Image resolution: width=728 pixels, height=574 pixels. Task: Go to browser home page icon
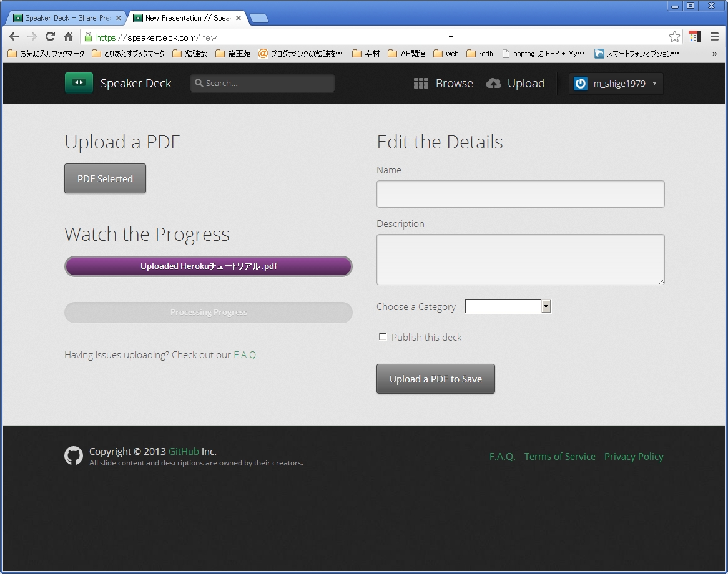click(68, 37)
